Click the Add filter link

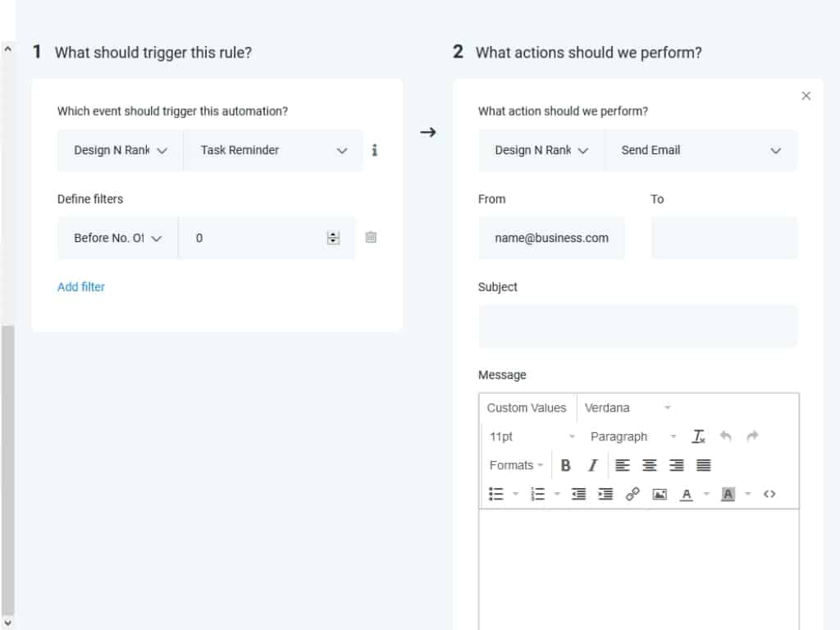(x=81, y=286)
